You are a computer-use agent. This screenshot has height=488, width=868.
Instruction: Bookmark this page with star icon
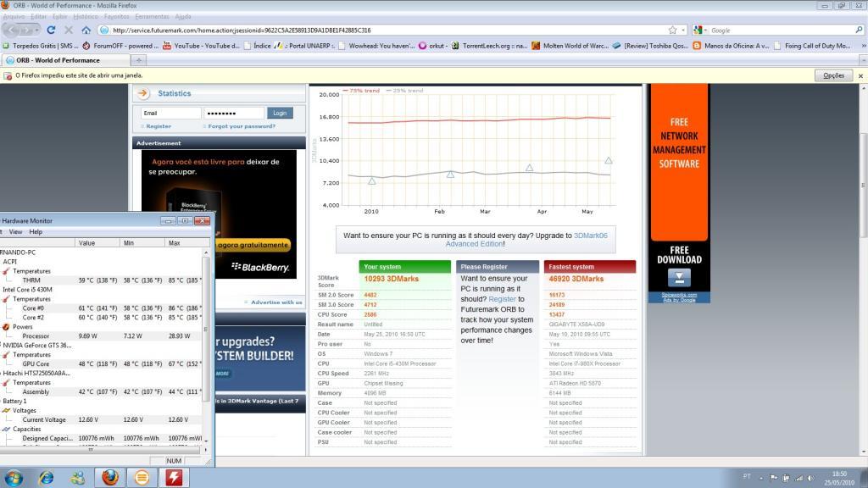click(672, 30)
